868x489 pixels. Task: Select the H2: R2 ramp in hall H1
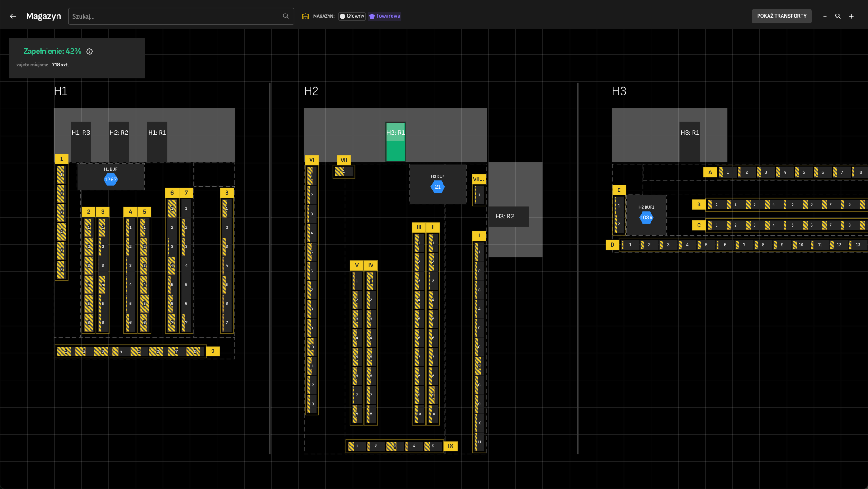click(x=119, y=142)
